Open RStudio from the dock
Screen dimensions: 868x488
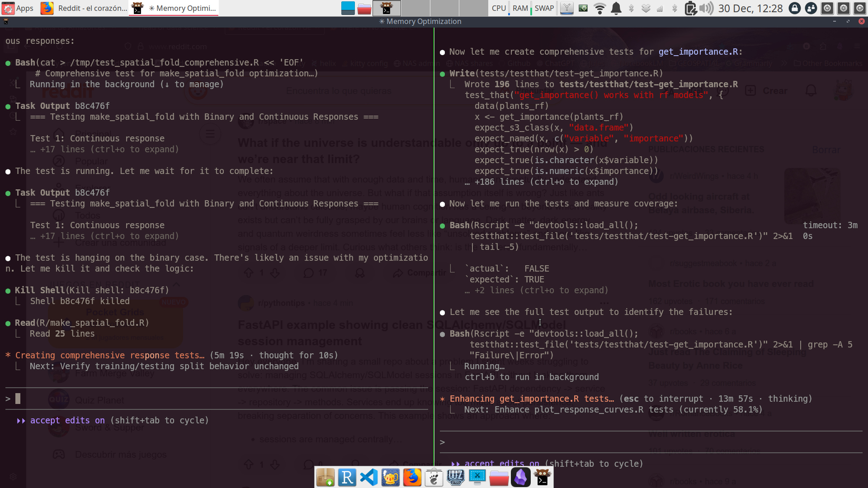[347, 478]
